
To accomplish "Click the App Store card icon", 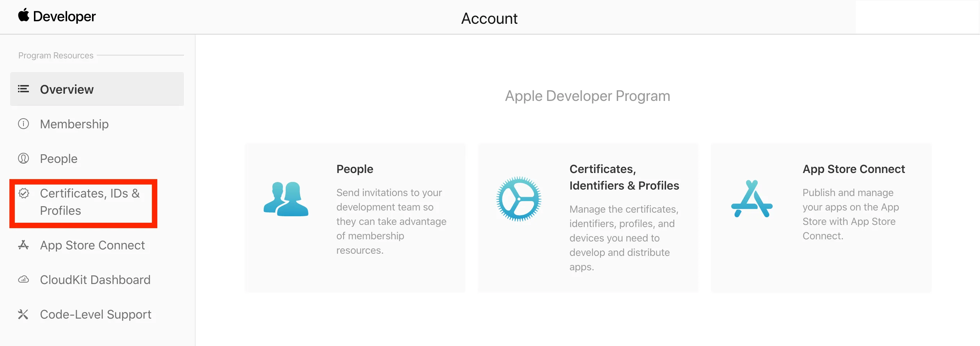I will coord(752,199).
